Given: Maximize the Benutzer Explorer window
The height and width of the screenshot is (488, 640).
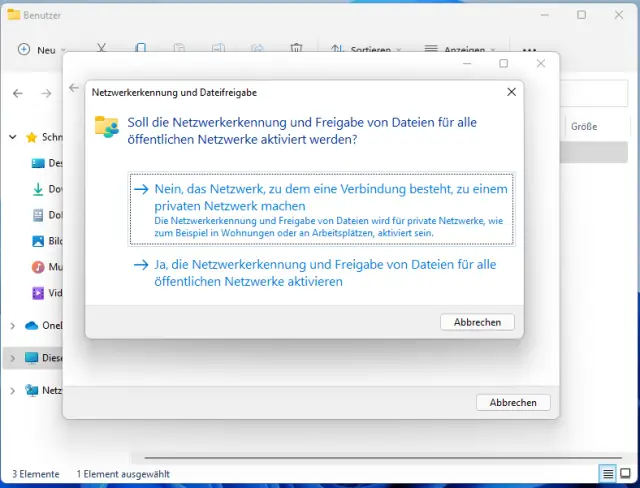Looking at the screenshot, I should 581,15.
